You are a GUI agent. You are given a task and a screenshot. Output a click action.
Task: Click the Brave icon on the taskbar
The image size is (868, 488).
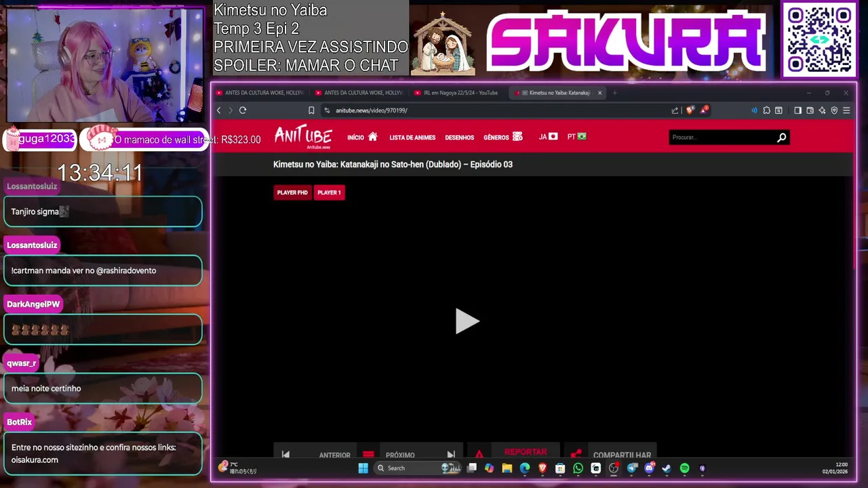(x=542, y=468)
